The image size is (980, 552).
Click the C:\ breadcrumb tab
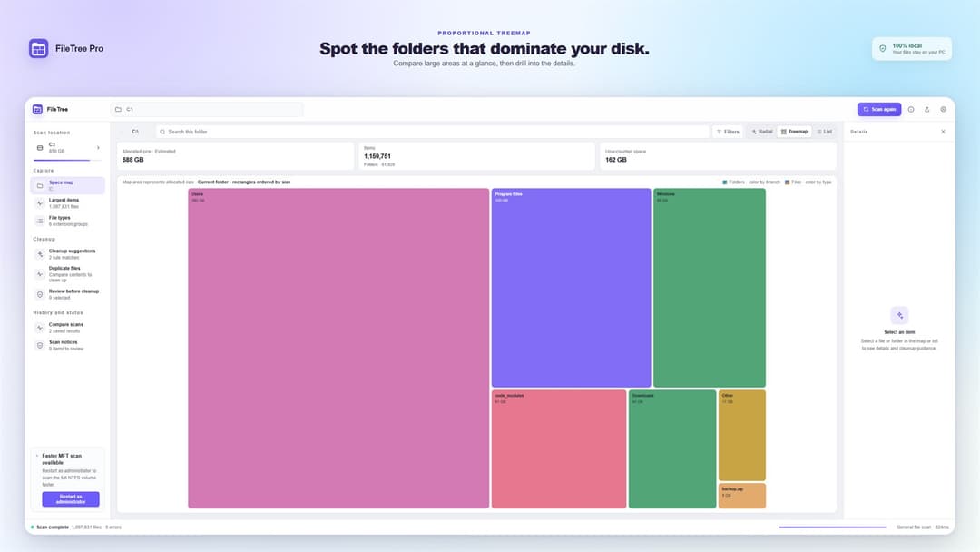tap(135, 132)
